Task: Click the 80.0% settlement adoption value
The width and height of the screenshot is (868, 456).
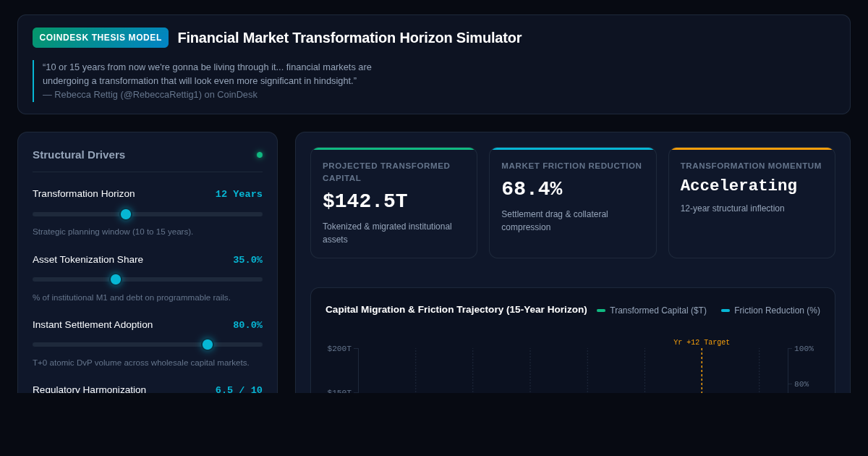Action: (x=247, y=325)
